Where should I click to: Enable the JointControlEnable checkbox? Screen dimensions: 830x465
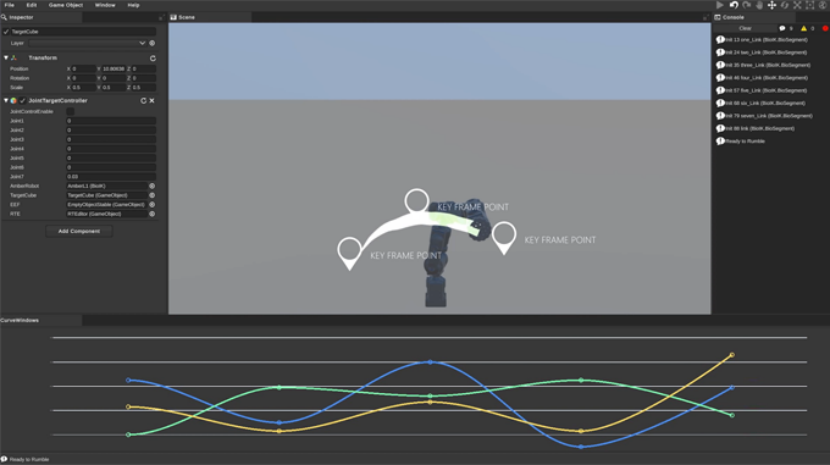(x=70, y=111)
